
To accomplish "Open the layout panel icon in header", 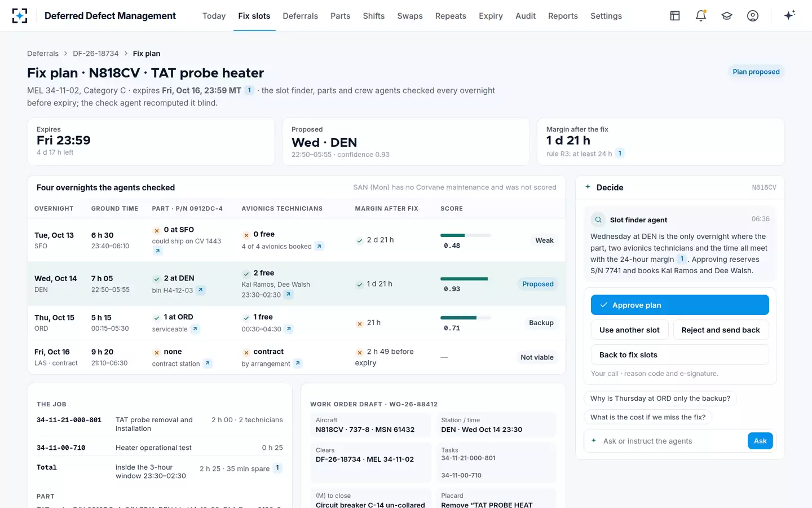I will [x=675, y=16].
